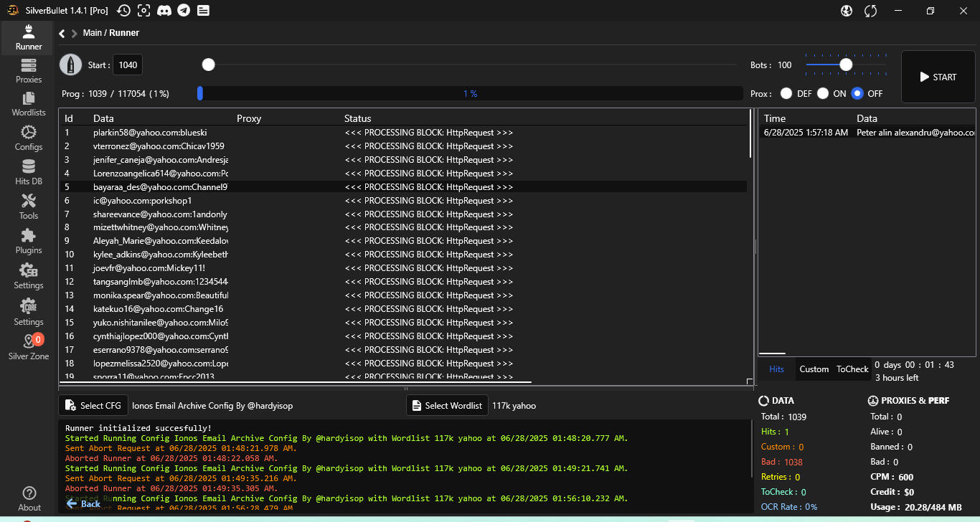Click the Select CFG button
The width and height of the screenshot is (980, 522).
(x=93, y=405)
